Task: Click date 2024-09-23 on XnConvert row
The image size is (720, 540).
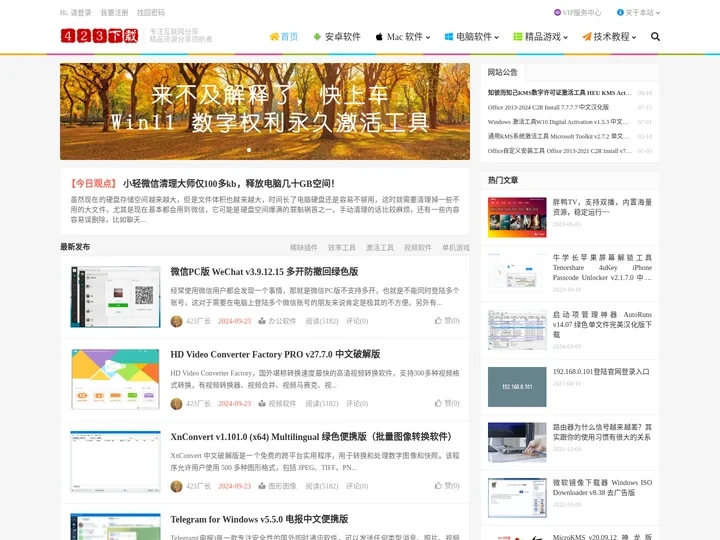Action: click(234, 486)
